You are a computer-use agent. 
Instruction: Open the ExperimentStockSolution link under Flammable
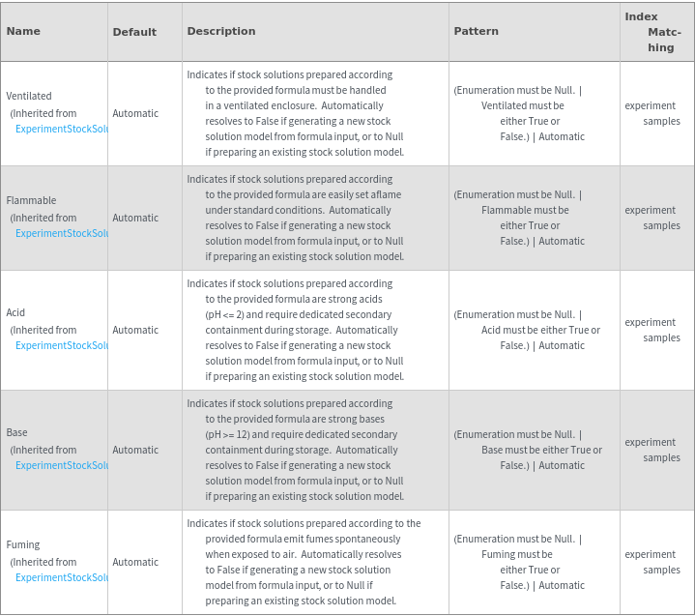(61, 233)
